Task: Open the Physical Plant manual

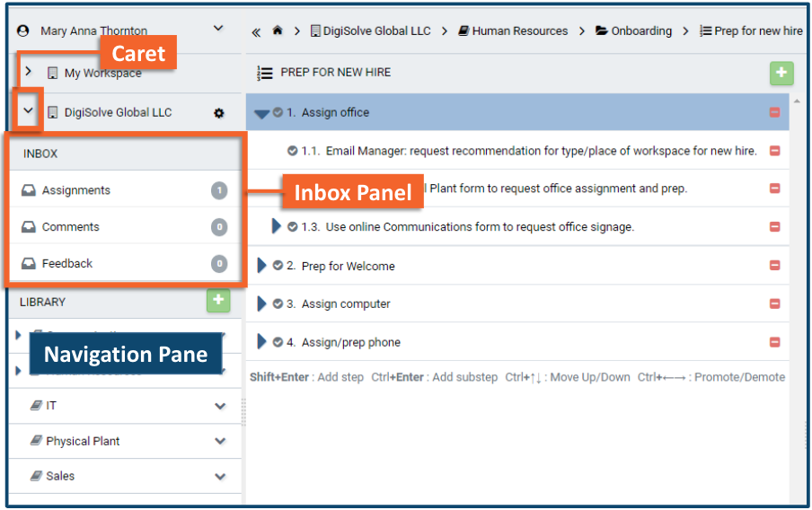Action: (83, 441)
